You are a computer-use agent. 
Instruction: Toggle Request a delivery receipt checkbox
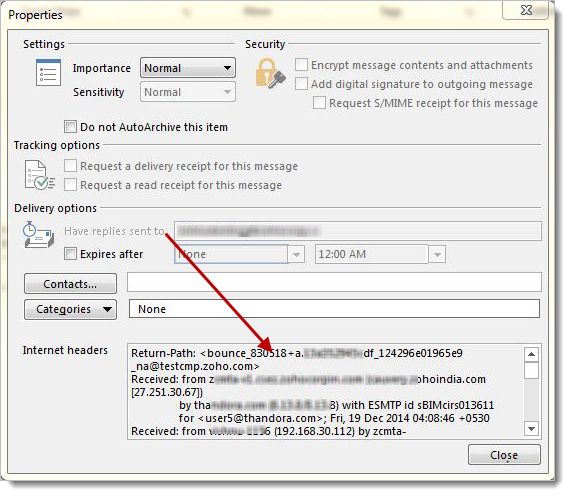point(70,166)
